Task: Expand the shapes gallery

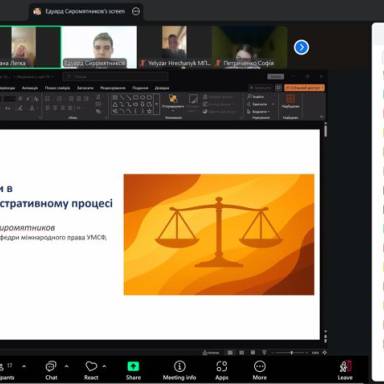Action: [157, 104]
